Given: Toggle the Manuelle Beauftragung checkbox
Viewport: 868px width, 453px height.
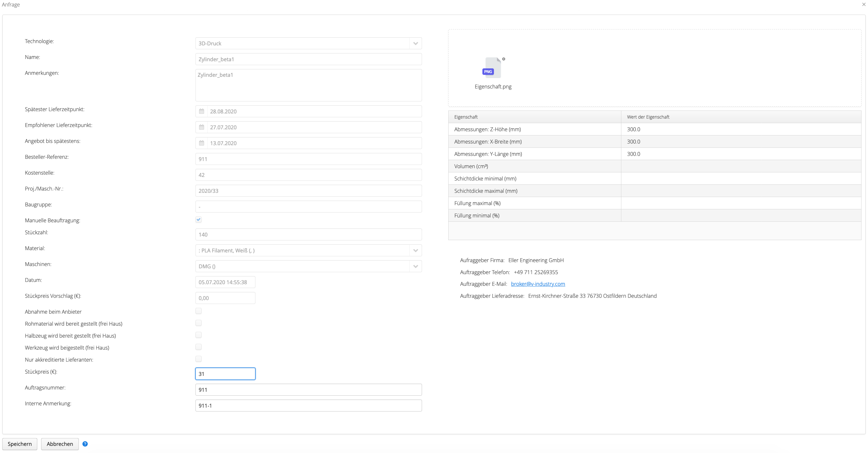Looking at the screenshot, I should (x=198, y=220).
